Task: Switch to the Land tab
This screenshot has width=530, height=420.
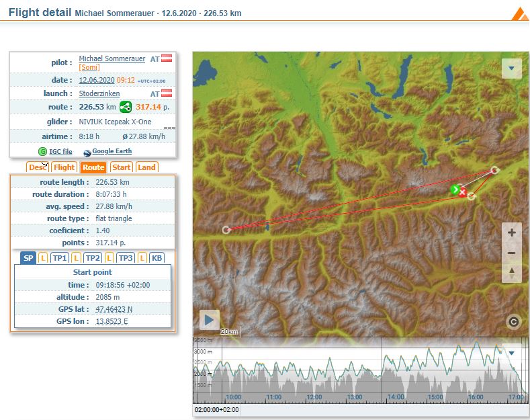Action: [146, 167]
